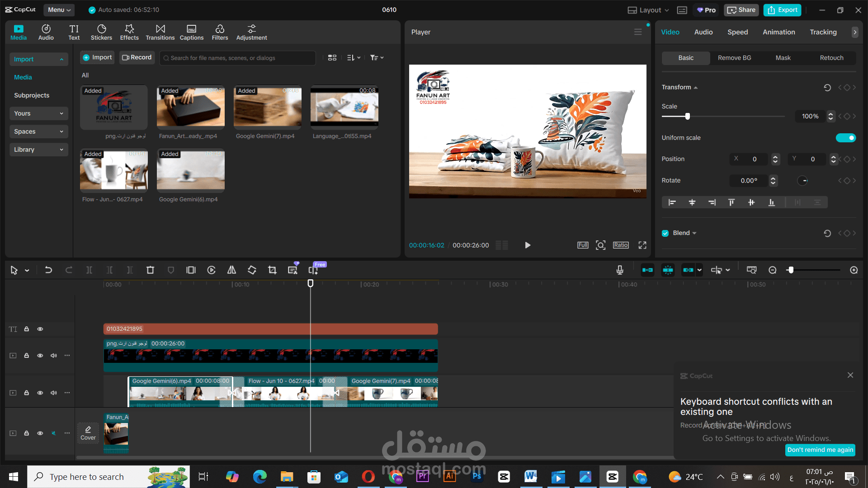Expand the Library dropdown in sidebar
Viewport: 868px width, 488px height.
tap(38, 150)
